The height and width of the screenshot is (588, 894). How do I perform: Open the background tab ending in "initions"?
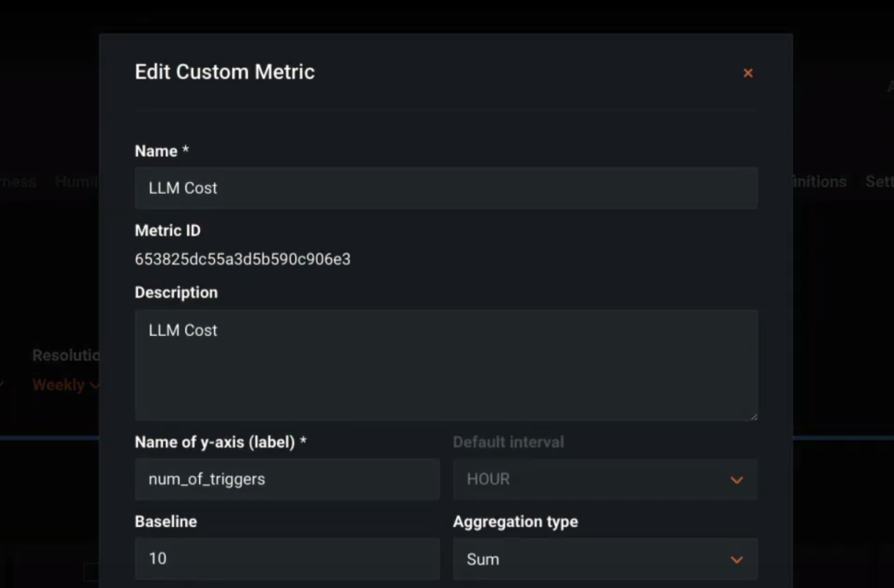[819, 181]
